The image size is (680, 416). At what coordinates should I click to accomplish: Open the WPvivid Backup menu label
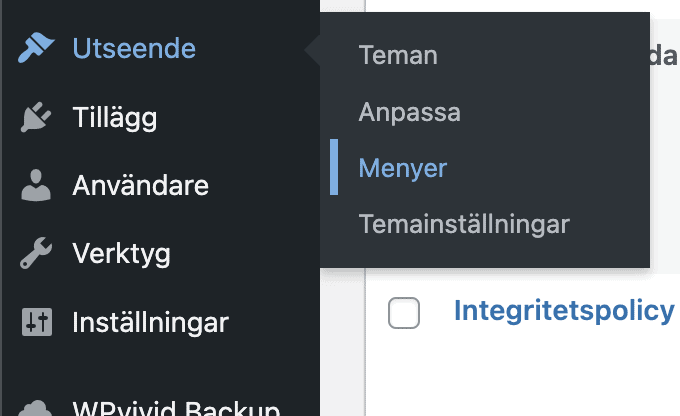pos(176,409)
